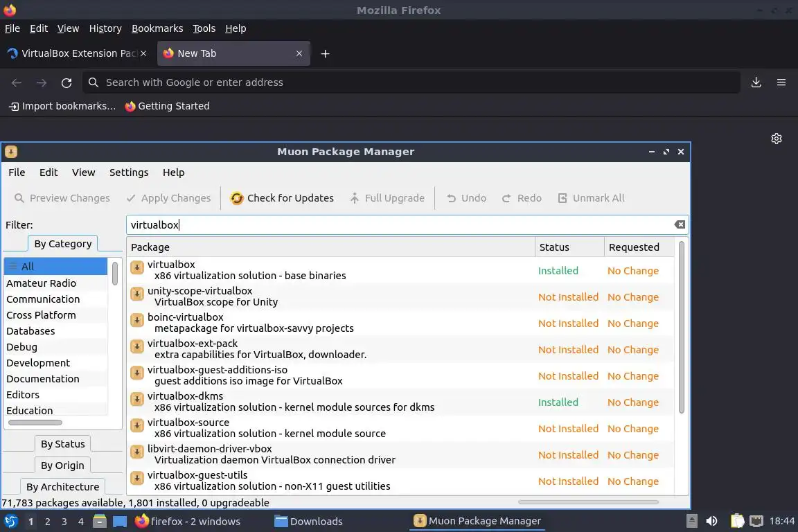Open the Muon Help menu
The width and height of the screenshot is (798, 532).
(x=174, y=172)
